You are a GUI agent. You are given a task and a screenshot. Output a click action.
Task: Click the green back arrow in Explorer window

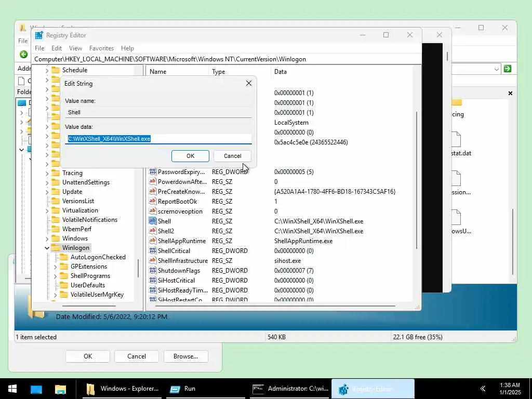point(23,54)
